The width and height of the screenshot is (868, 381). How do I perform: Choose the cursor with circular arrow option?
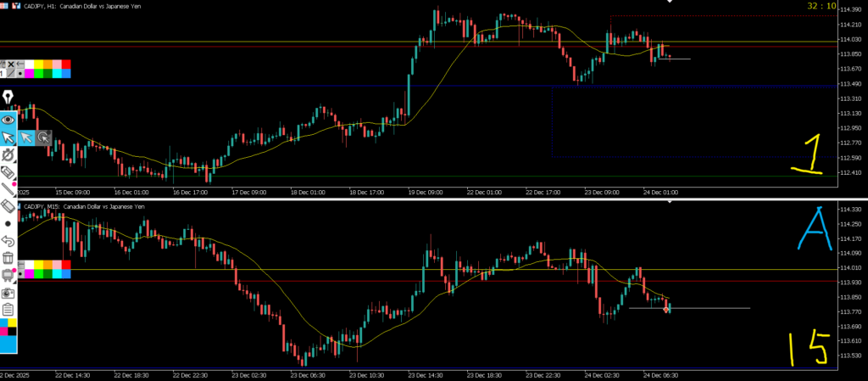(43, 137)
